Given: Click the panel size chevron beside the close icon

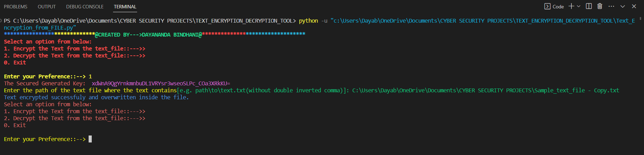Looking at the screenshot, I should point(622,6).
